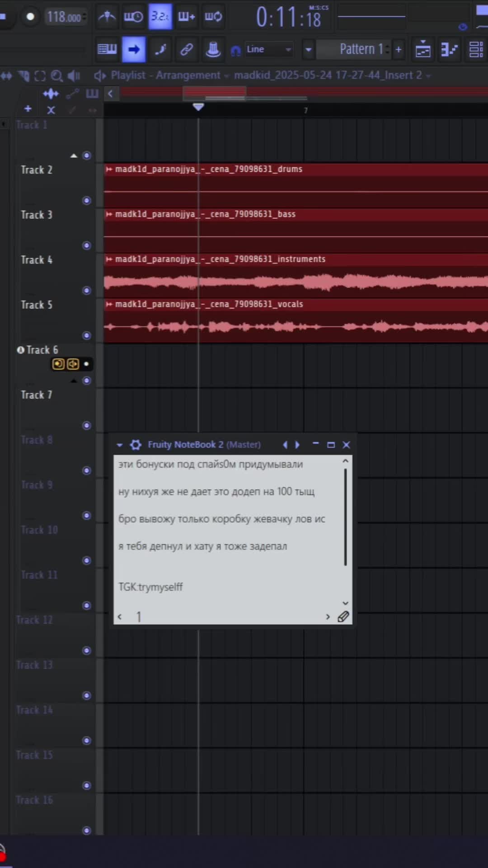
Task: Toggle the metronome icon
Action: [107, 17]
